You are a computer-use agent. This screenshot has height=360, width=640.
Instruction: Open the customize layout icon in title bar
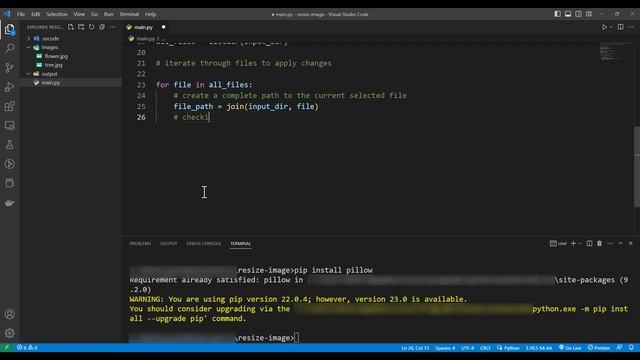click(589, 14)
